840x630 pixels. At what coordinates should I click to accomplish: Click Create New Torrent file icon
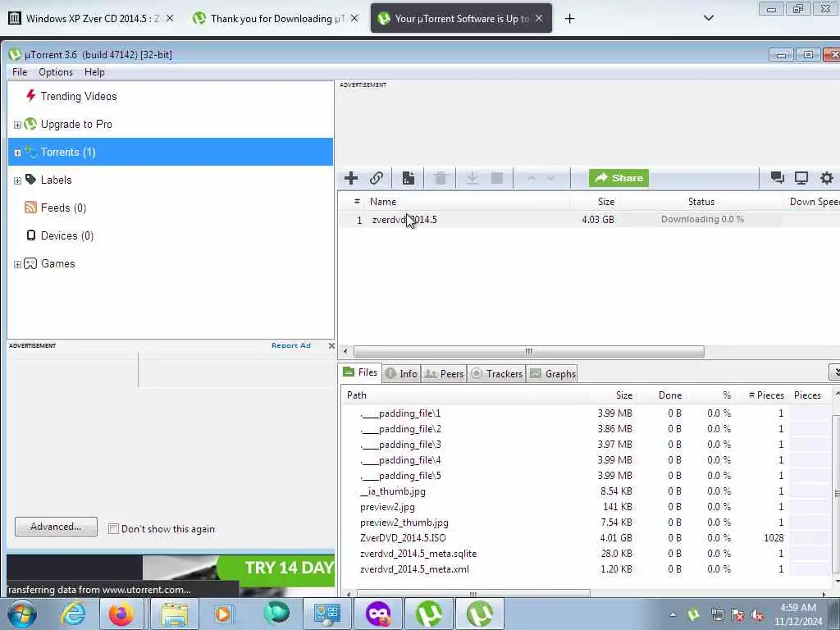click(409, 178)
